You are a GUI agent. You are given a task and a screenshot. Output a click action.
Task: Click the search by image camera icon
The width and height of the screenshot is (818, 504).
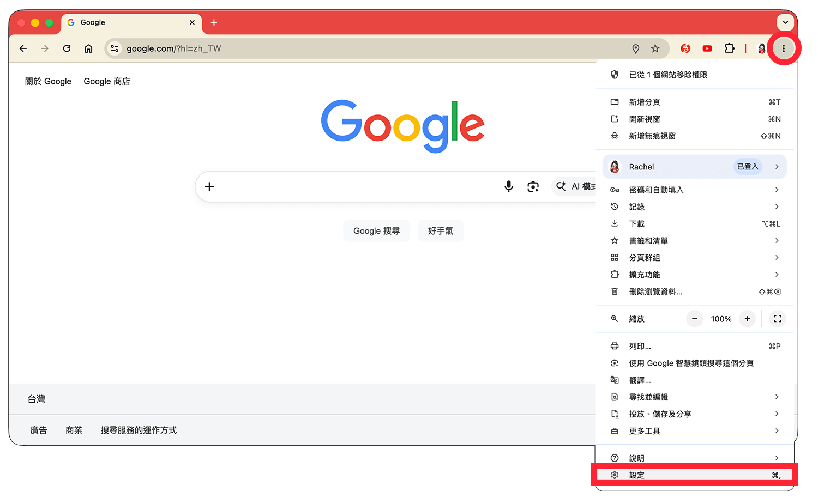click(533, 186)
